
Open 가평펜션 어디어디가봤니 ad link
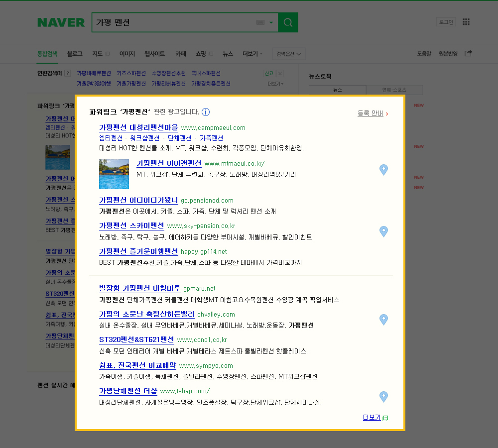click(138, 200)
